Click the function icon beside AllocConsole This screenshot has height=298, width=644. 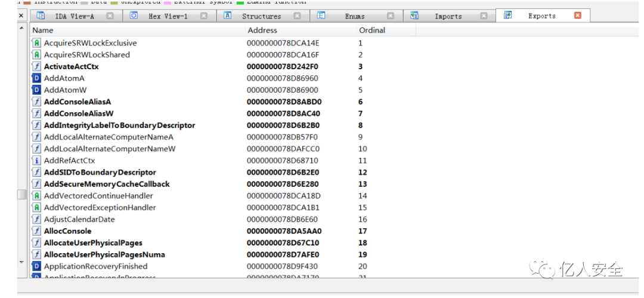click(x=36, y=231)
